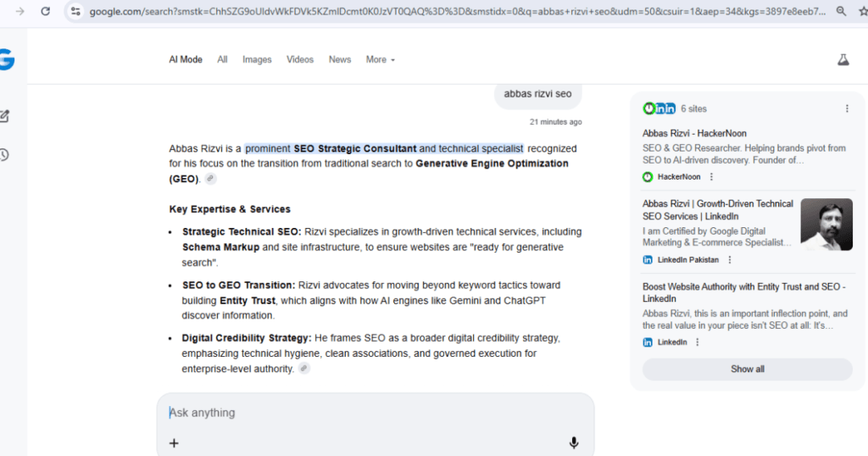Go forward with the browser forward arrow
868x456 pixels.
(x=20, y=11)
